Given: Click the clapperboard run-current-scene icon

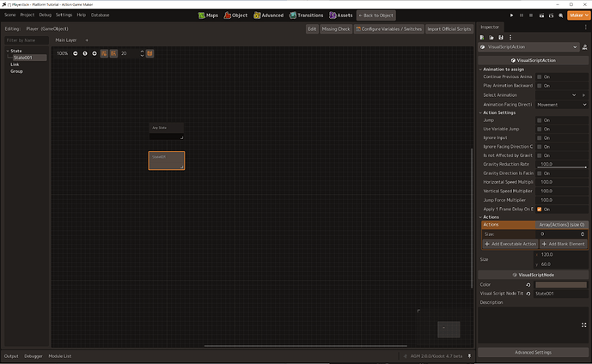Looking at the screenshot, I should coord(541,15).
